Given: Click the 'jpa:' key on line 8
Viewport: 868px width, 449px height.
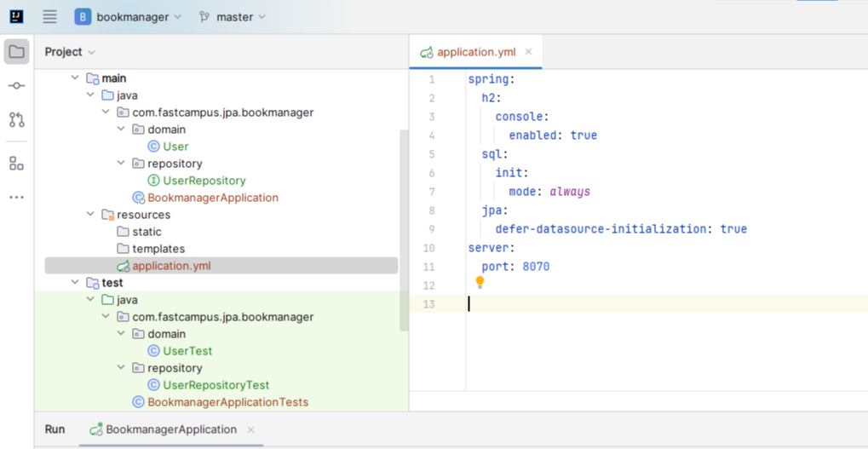Looking at the screenshot, I should pos(495,210).
